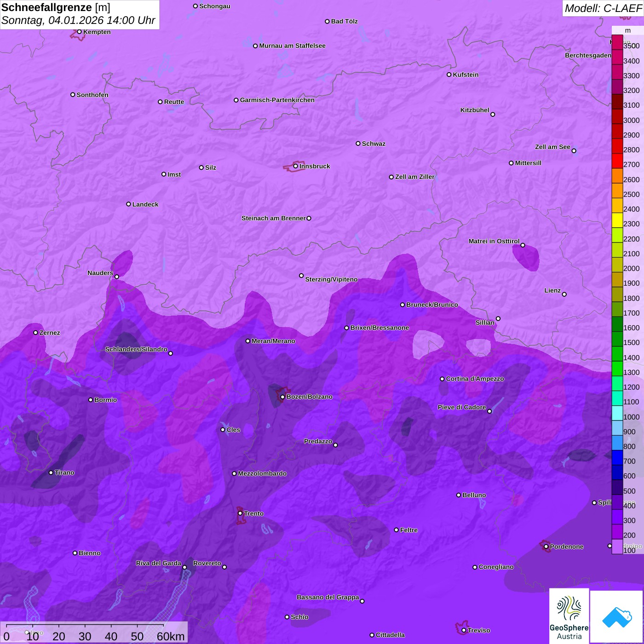This screenshot has width=644, height=644.
Task: Pick the Trento city marker dot
Action: (240, 513)
